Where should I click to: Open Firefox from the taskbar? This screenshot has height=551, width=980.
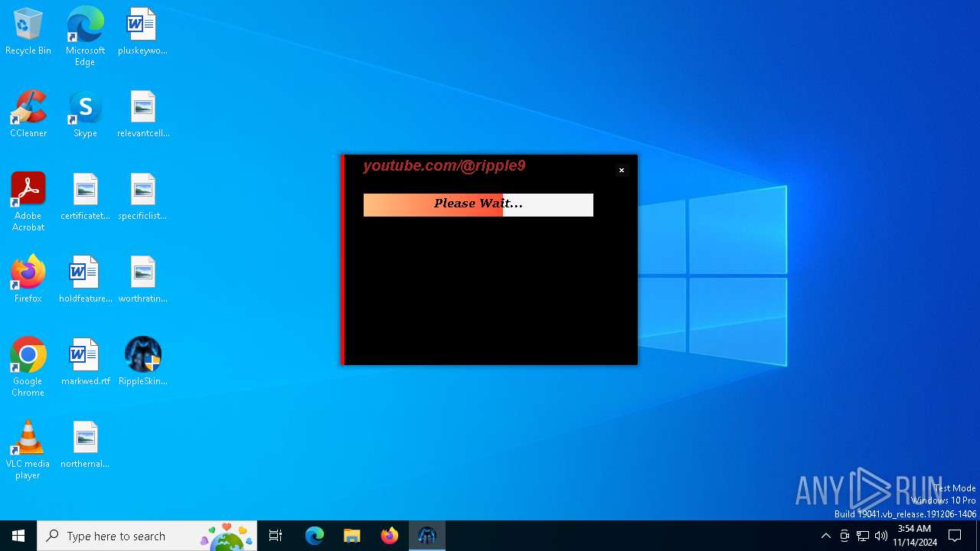[x=390, y=536]
